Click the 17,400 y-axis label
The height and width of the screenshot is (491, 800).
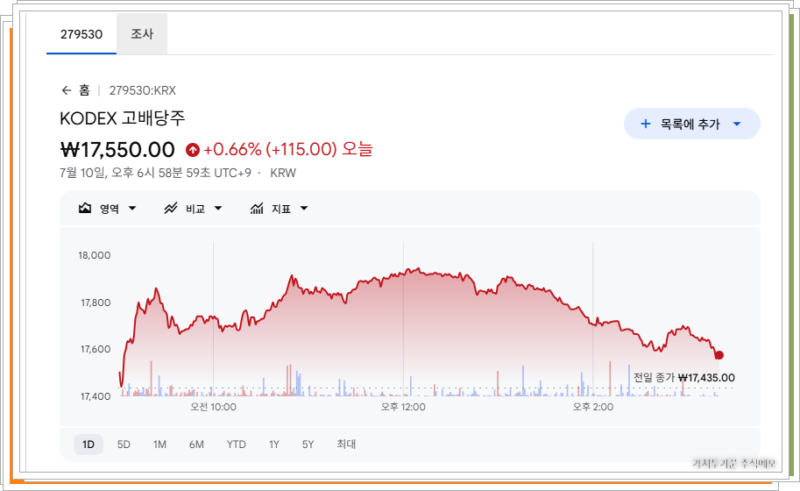point(95,396)
